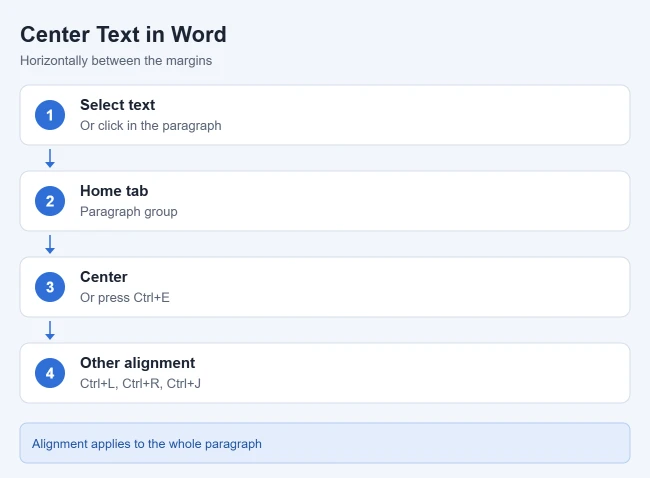Click 'Alignment applies to the whole paragraph' note
The image size is (650, 478).
pos(147,444)
